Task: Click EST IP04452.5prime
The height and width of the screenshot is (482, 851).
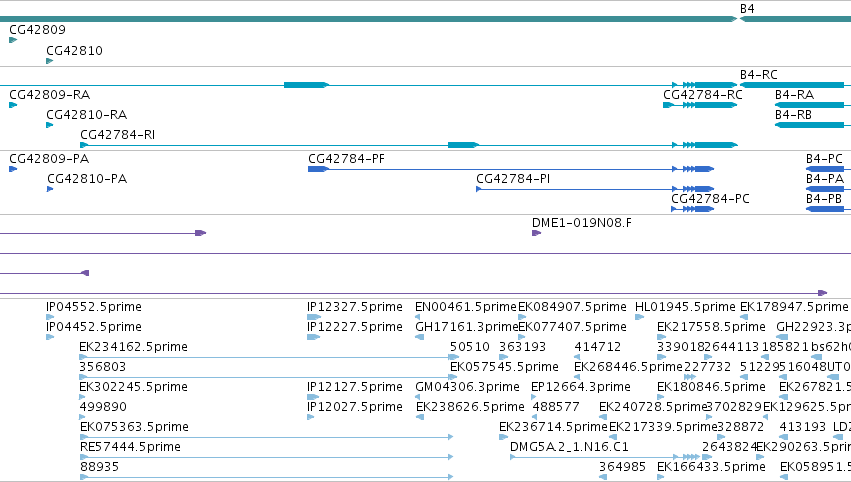Action: point(94,327)
